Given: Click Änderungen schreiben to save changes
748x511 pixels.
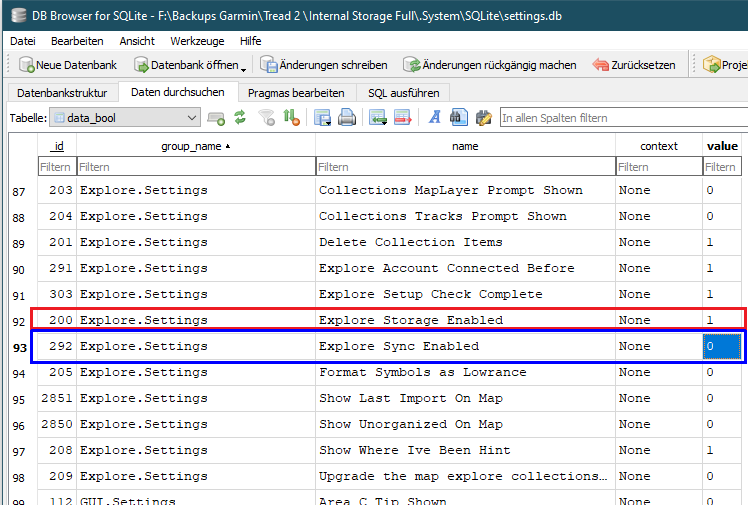Looking at the screenshot, I should click(x=323, y=65).
